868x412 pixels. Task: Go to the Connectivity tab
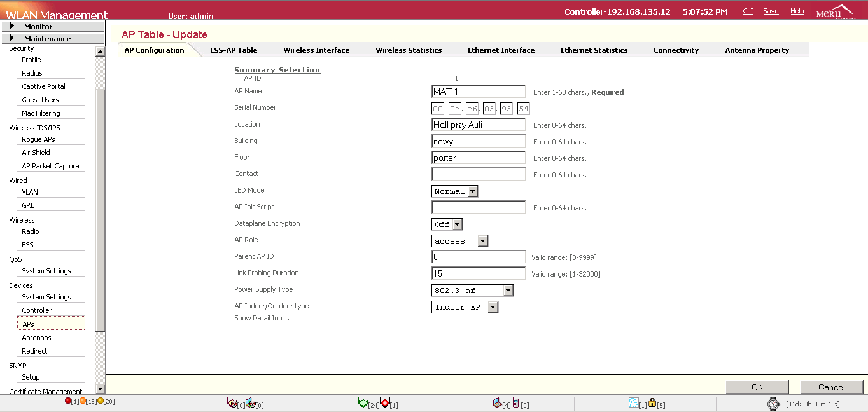click(x=676, y=50)
